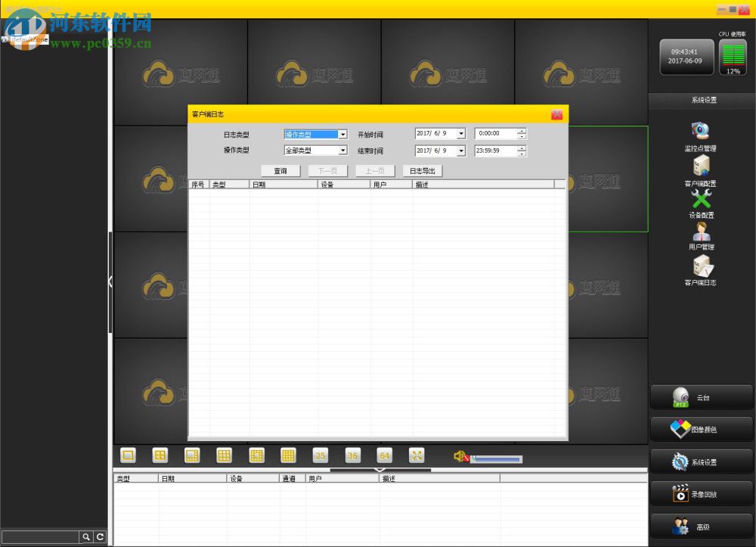Click the refresh icon beside search

100,537
